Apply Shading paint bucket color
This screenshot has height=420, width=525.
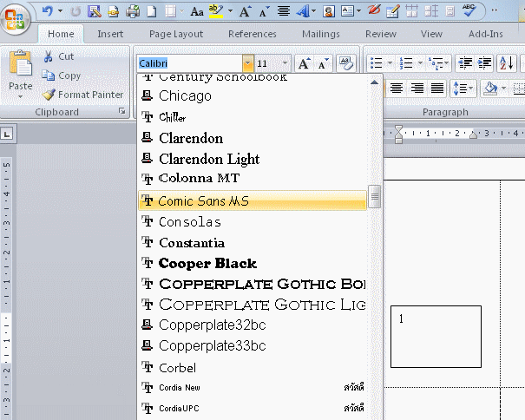pyautogui.click(x=490, y=89)
